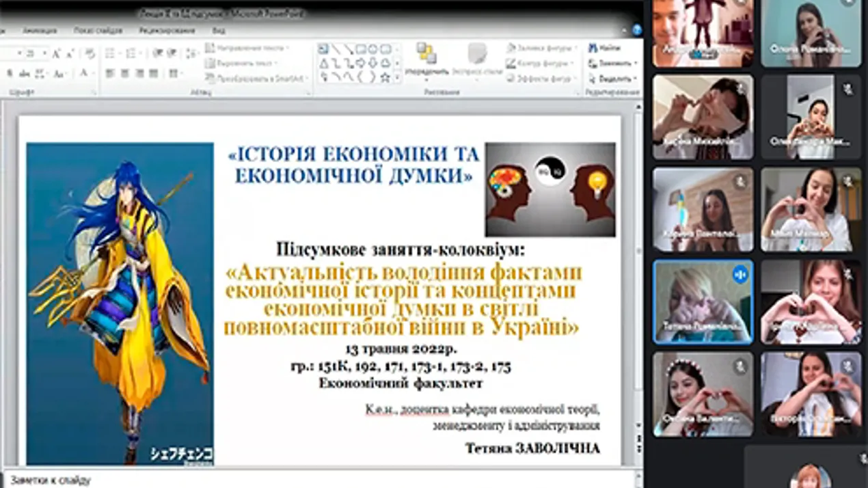The width and height of the screenshot is (868, 488).
Task: Open the Вид ribbon tab
Action: [219, 31]
